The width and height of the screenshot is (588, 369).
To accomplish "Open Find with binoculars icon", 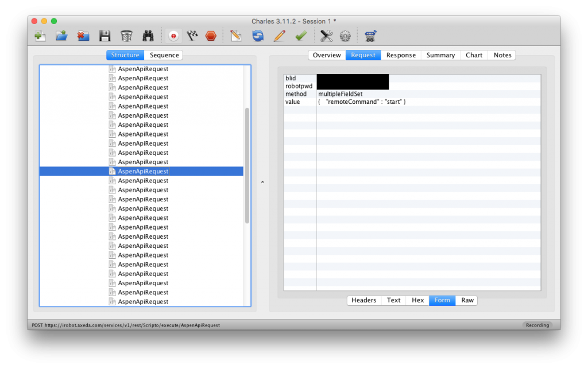I will (148, 36).
